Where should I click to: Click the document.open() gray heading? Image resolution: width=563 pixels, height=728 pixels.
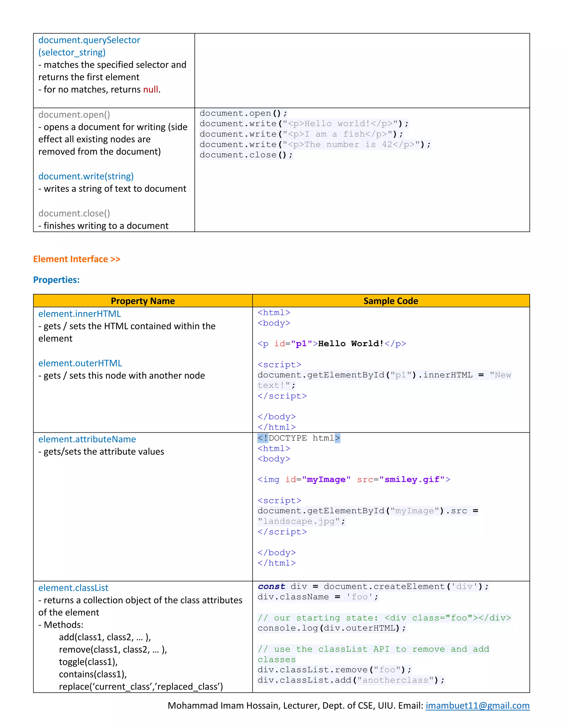click(x=74, y=115)
